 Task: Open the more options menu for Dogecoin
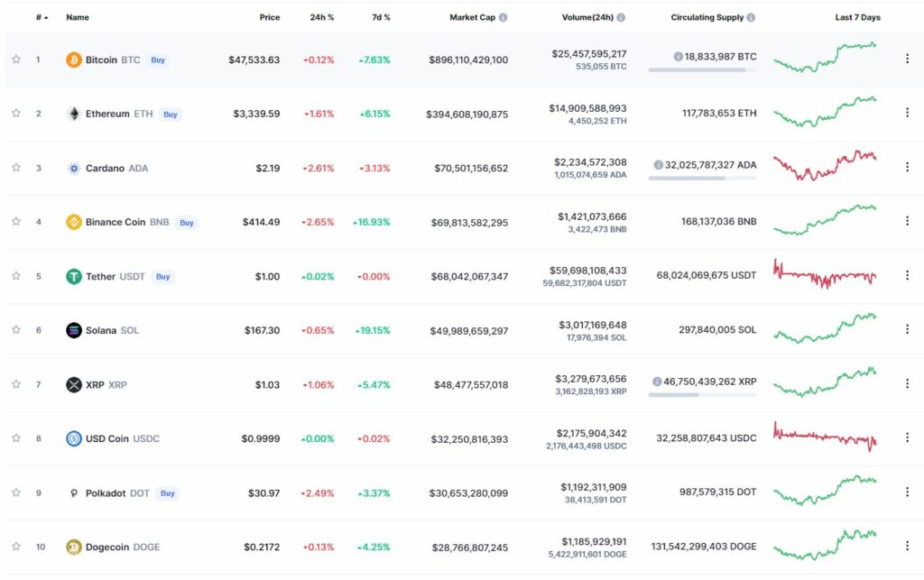point(907,546)
